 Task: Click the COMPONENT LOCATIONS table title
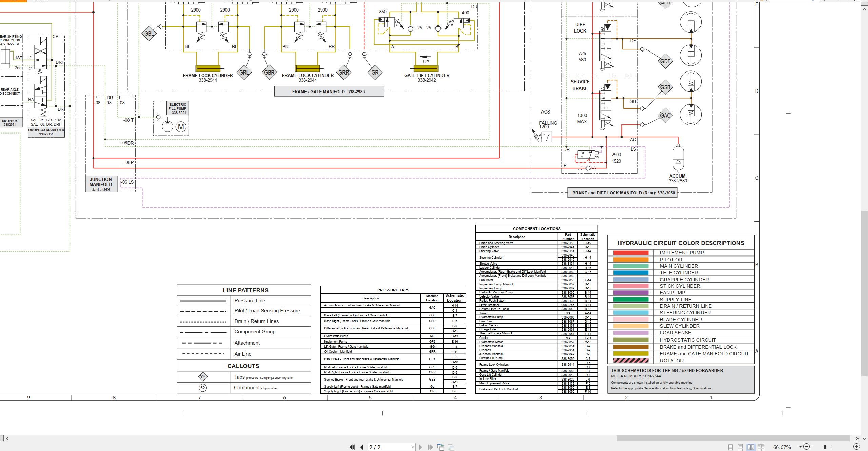pos(537,229)
